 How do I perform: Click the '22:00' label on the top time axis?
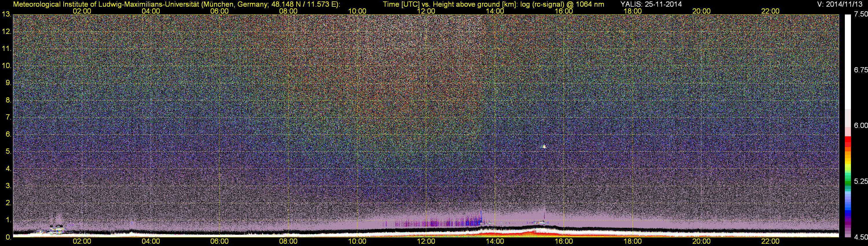click(x=770, y=11)
